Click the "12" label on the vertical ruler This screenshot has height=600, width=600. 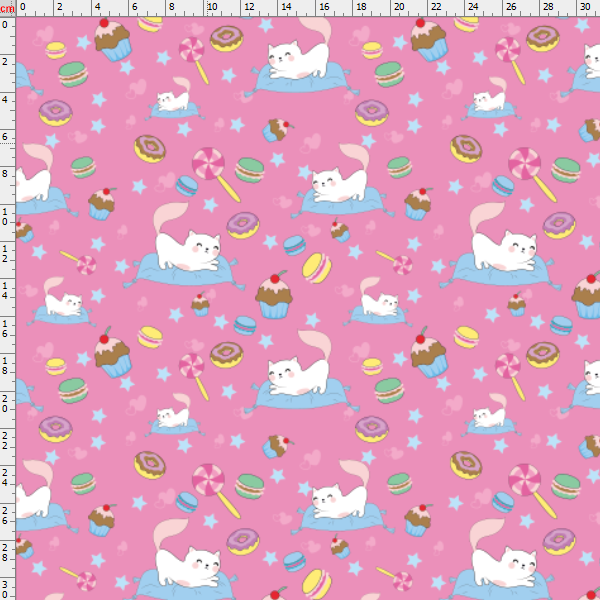coord(5,254)
